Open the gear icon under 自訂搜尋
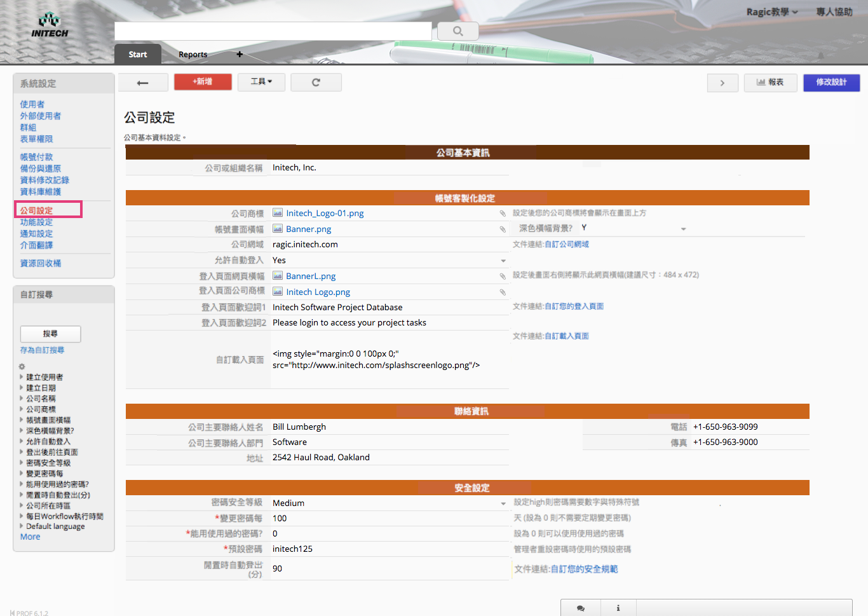Viewport: 868px width, 616px height. coord(22,367)
